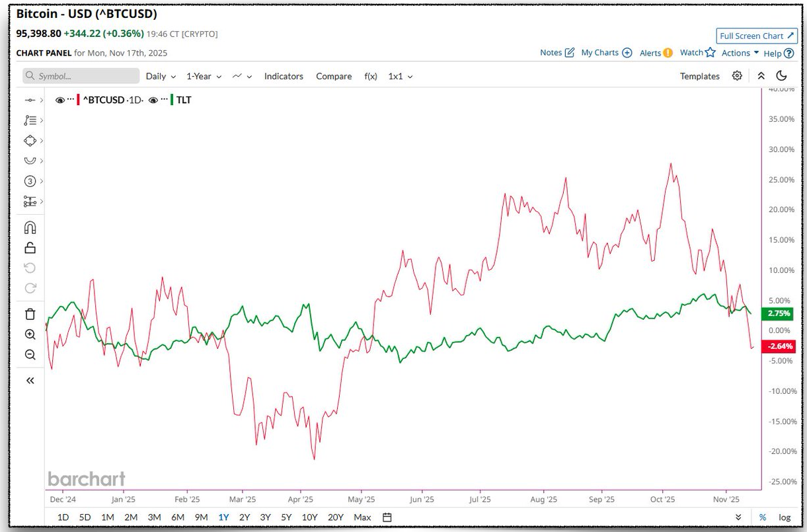Toggle the magnet snap mode
This screenshot has height=532, width=807.
point(30,227)
